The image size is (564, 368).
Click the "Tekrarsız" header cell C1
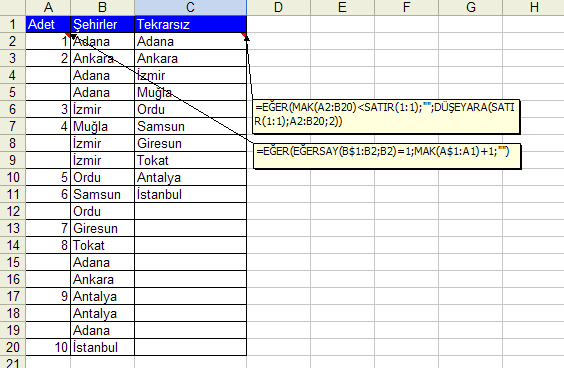(x=191, y=24)
